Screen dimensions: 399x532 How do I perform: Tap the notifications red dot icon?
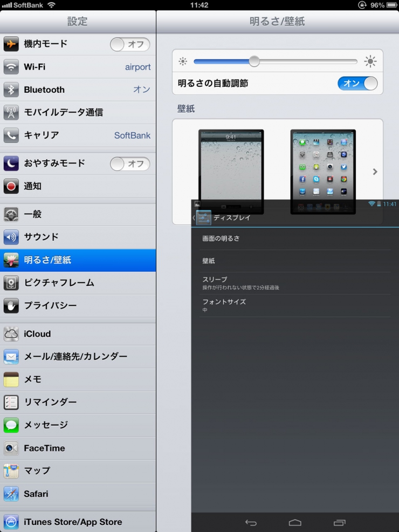tap(11, 186)
